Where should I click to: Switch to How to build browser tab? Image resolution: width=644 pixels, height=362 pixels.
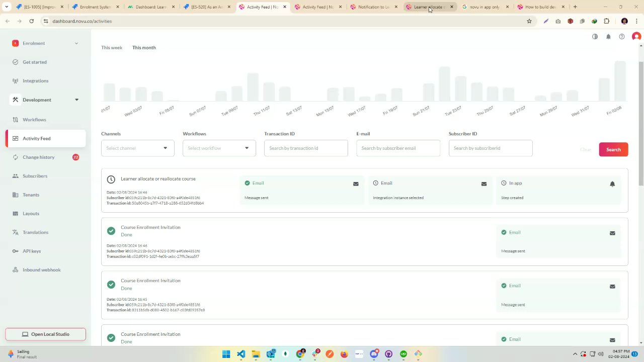[x=540, y=7]
